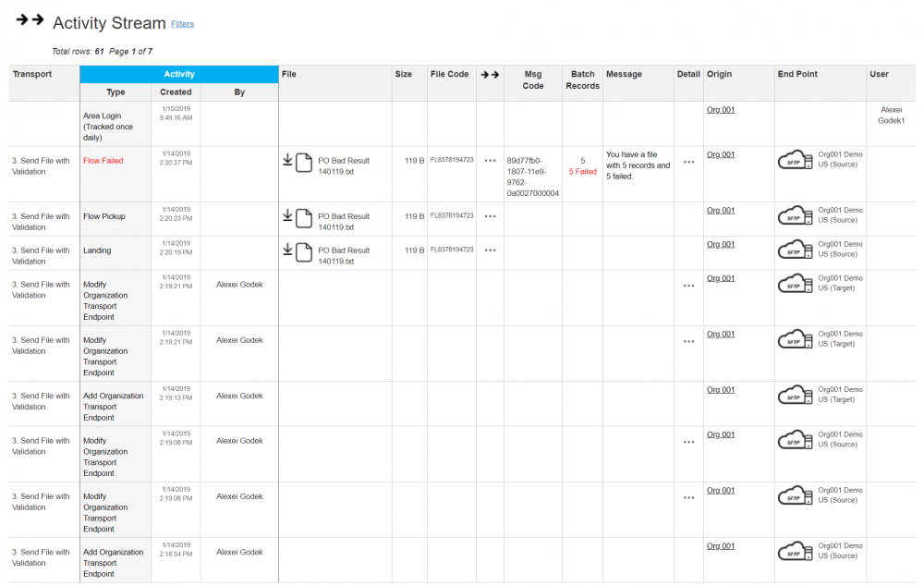Viewport: 924px width, 586px height.
Task: Select the blue Activity header group
Action: 179,74
